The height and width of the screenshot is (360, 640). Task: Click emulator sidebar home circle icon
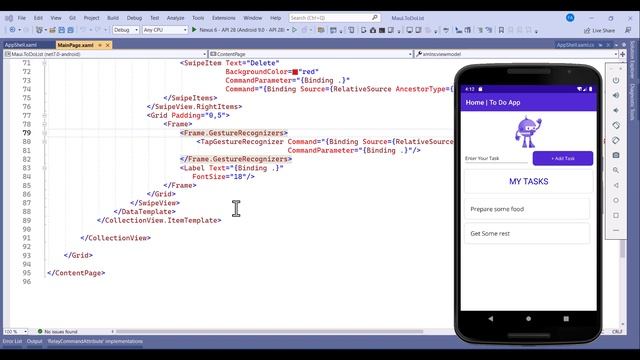(616, 200)
